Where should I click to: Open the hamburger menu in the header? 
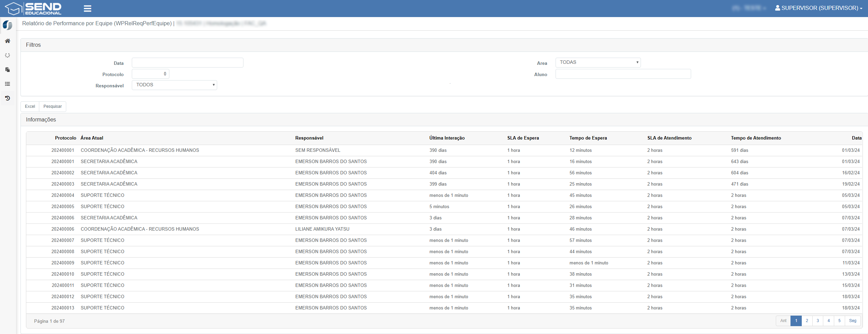pos(87,9)
